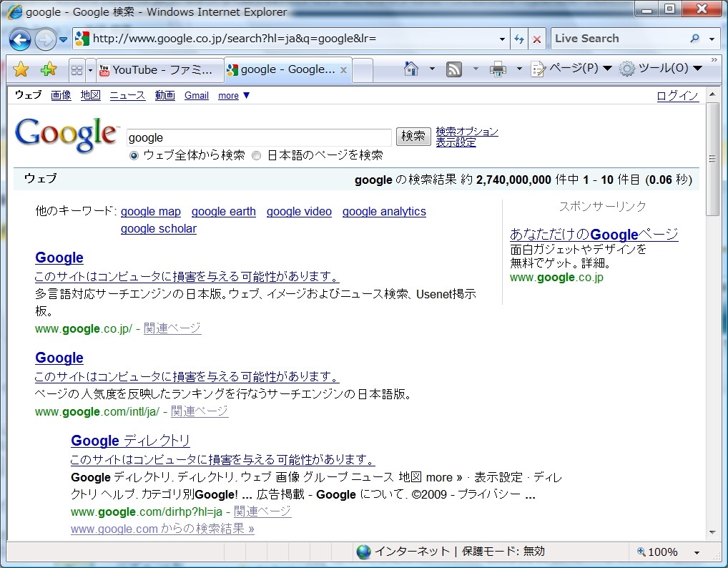
Task: Click the 地図 link in Google navigation
Action: 91,95
